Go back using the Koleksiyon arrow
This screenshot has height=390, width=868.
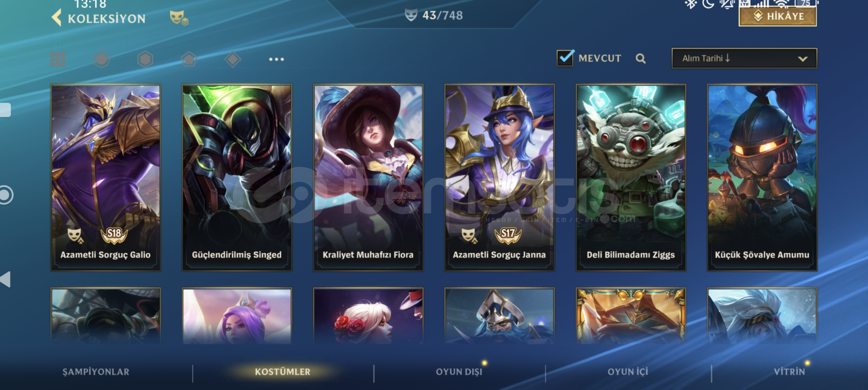click(57, 18)
